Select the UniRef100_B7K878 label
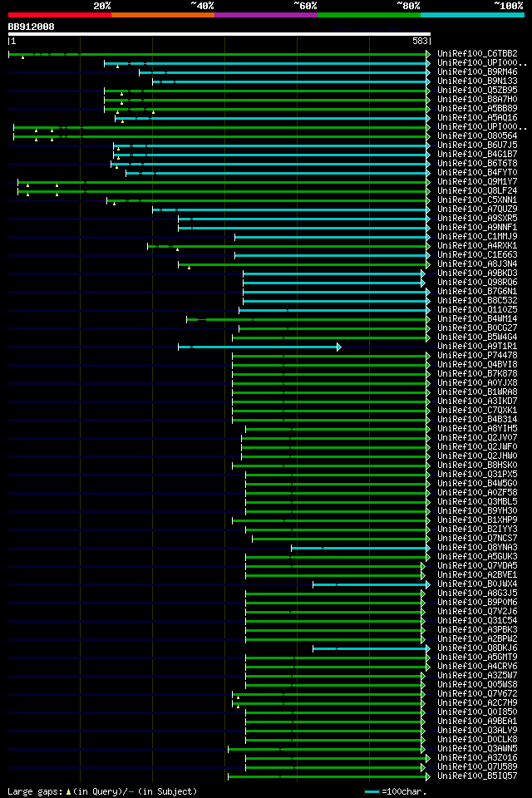The height and width of the screenshot is (798, 532). [x=477, y=374]
